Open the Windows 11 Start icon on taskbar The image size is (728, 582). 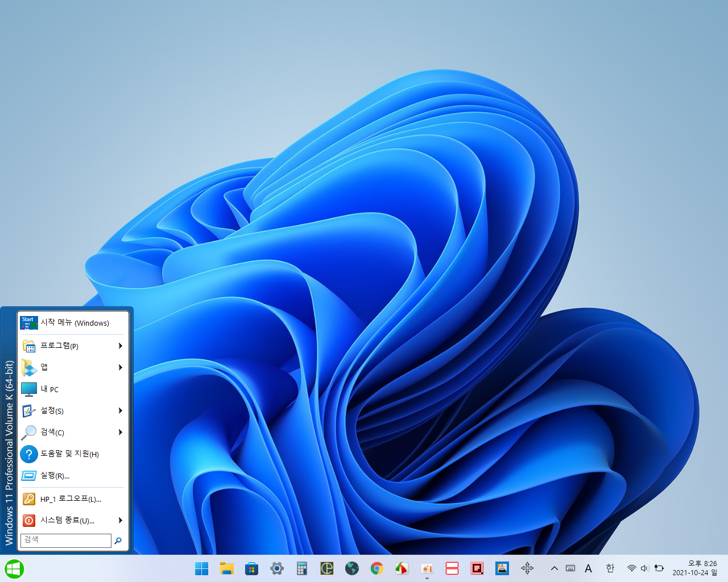(201, 568)
